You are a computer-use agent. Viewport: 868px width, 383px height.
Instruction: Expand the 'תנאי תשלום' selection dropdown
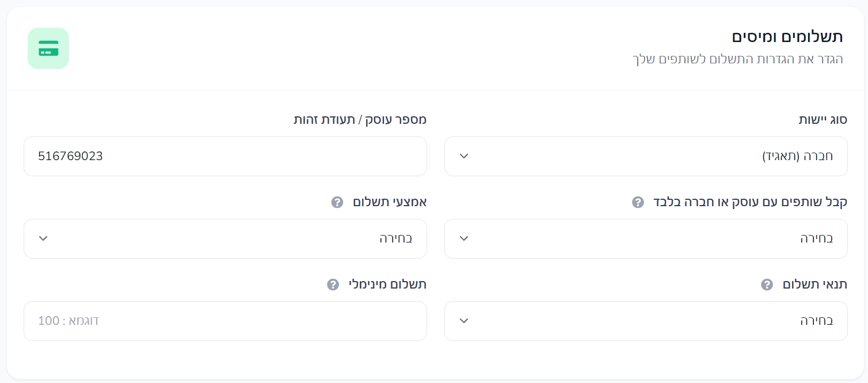coord(646,321)
